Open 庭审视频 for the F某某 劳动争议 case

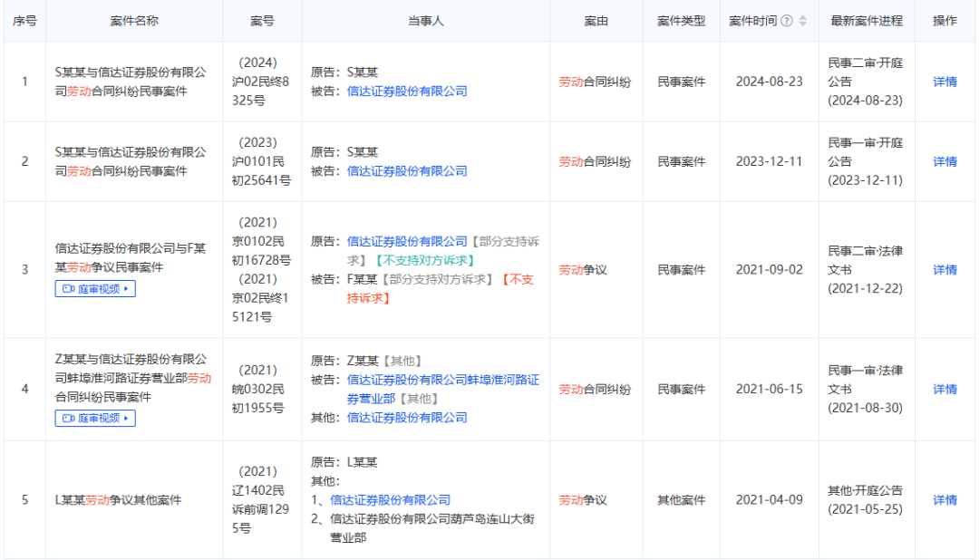pos(95,289)
